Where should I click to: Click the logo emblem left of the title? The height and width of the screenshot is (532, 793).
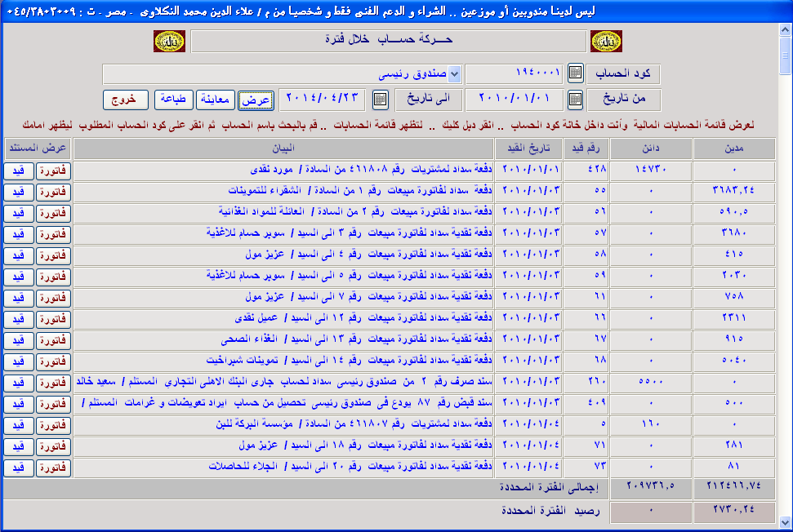click(x=169, y=41)
